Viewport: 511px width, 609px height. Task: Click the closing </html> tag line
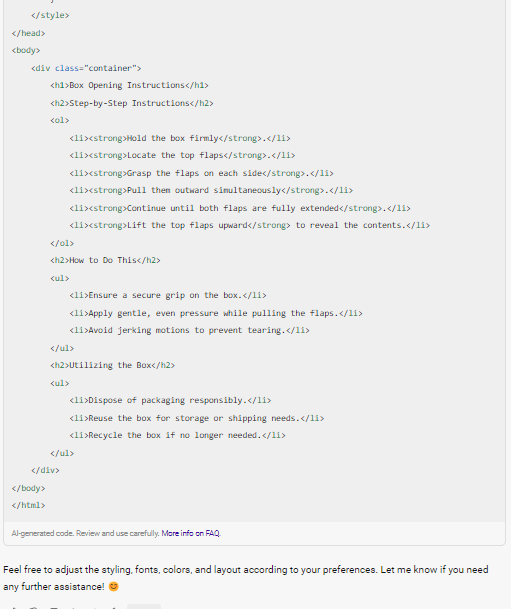click(28, 505)
